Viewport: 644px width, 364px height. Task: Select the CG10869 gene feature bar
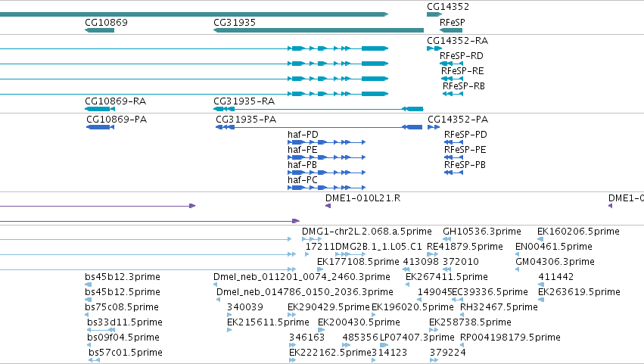tap(99, 30)
